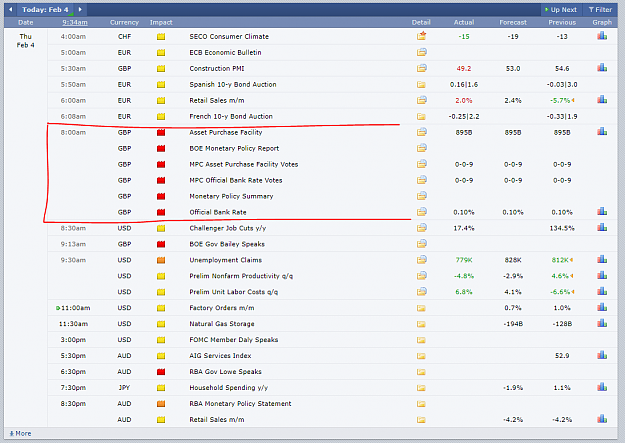The height and width of the screenshot is (443, 625).
Task: Click the Up Next button
Action: click(x=560, y=10)
